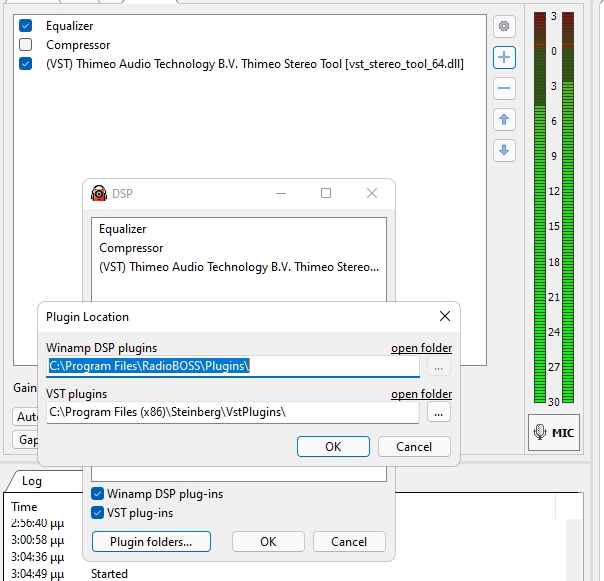The image size is (604, 581).
Task: Close the DSP window
Action: coord(372,193)
